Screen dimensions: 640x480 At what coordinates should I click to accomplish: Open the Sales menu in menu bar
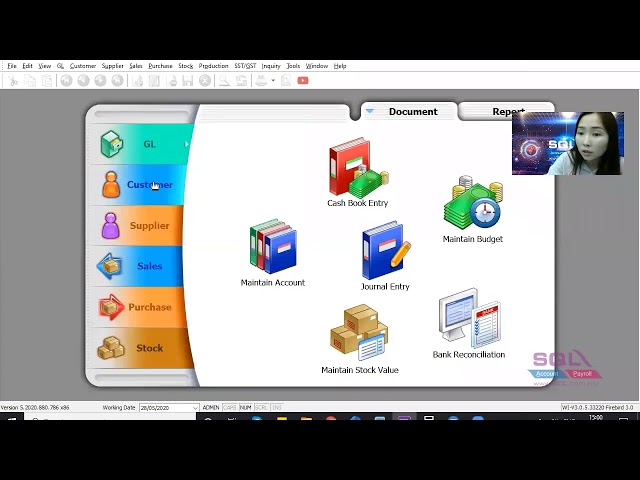136,66
